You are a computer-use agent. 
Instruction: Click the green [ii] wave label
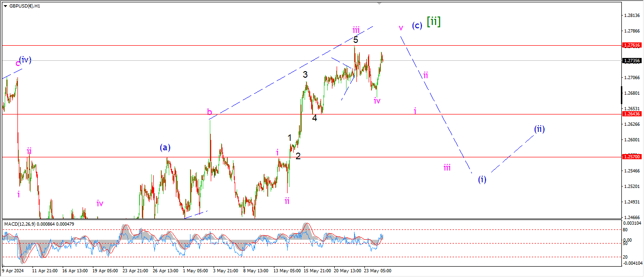(x=433, y=21)
